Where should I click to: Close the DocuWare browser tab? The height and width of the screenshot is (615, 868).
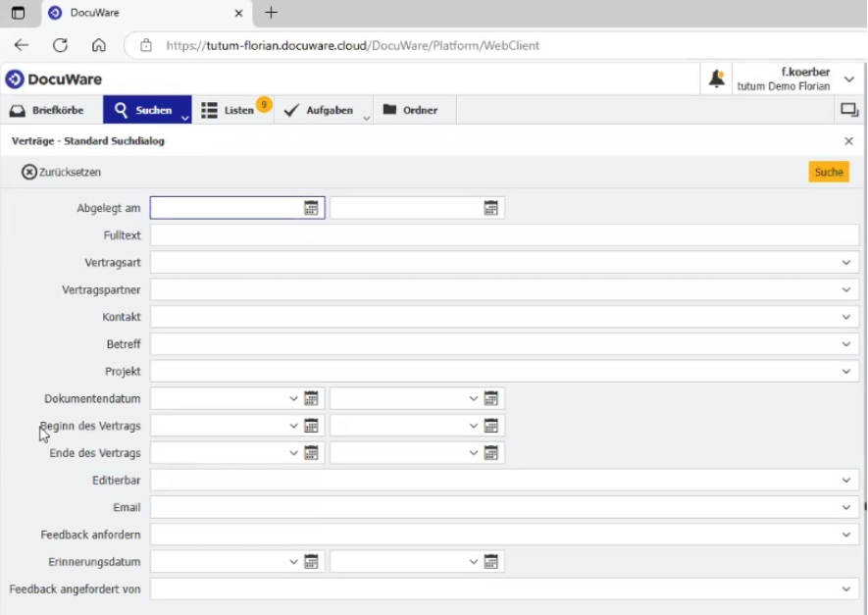tap(238, 13)
